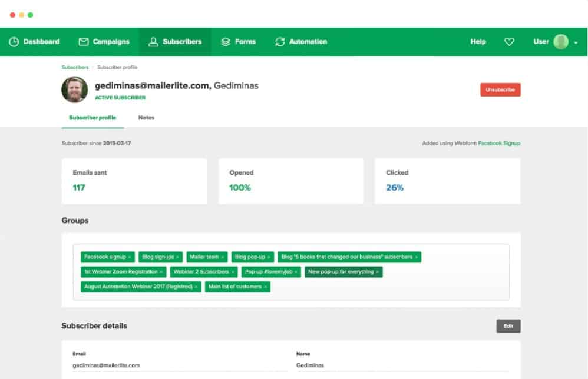Remove the Mailer team group tag

222,257
